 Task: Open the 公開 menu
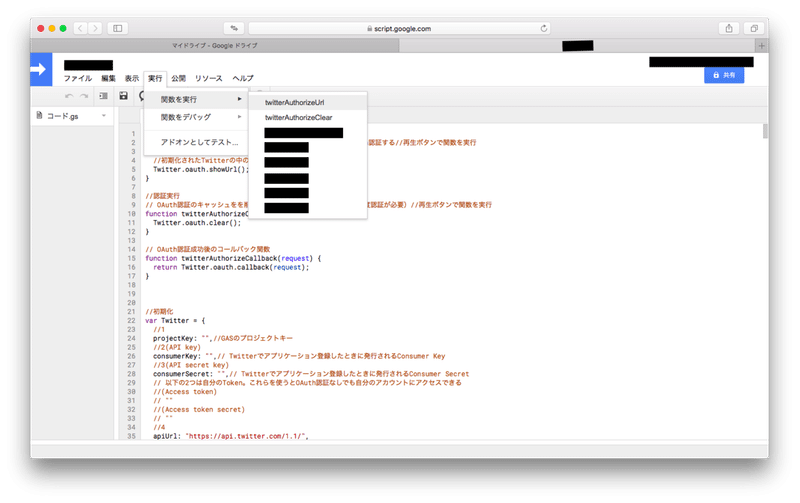(x=179, y=79)
